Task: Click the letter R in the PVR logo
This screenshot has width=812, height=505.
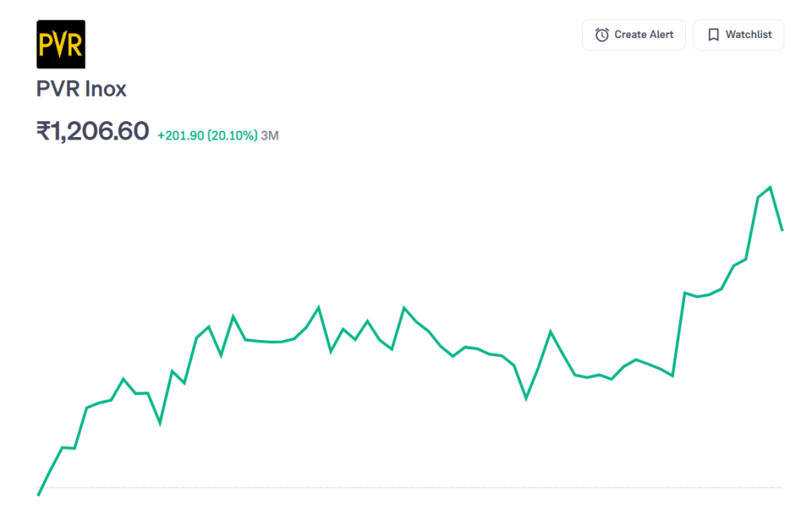Action: tap(75, 45)
